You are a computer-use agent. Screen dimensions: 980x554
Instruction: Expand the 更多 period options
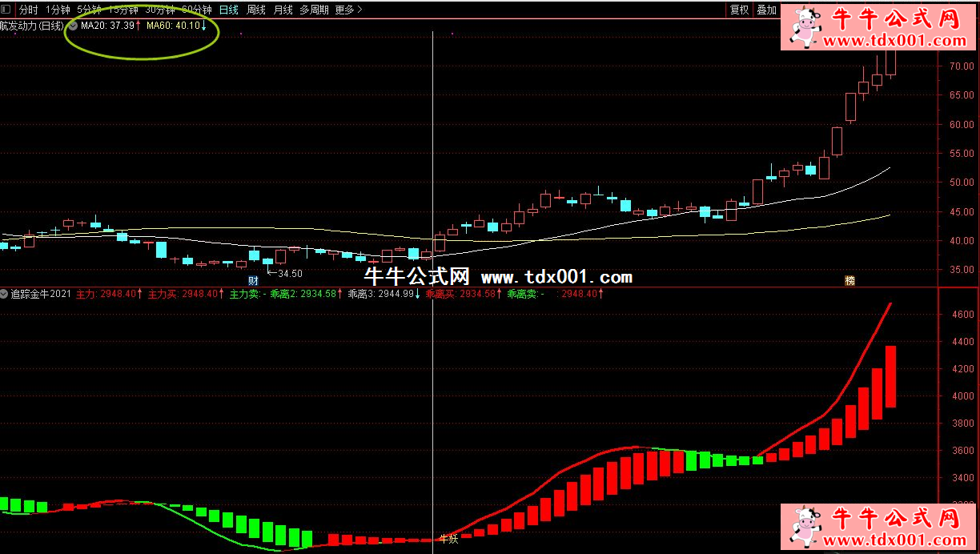348,10
